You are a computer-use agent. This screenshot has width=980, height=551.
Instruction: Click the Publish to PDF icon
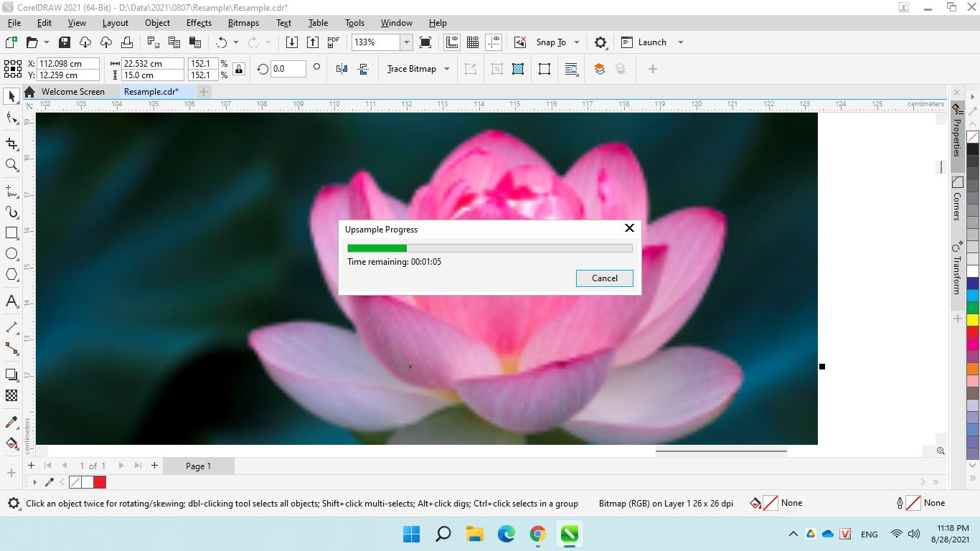tap(334, 42)
